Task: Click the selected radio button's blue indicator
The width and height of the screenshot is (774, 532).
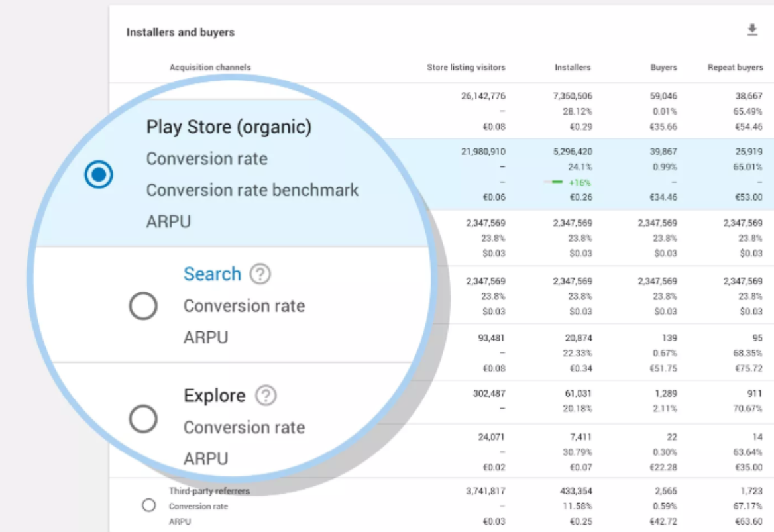Action: (97, 174)
